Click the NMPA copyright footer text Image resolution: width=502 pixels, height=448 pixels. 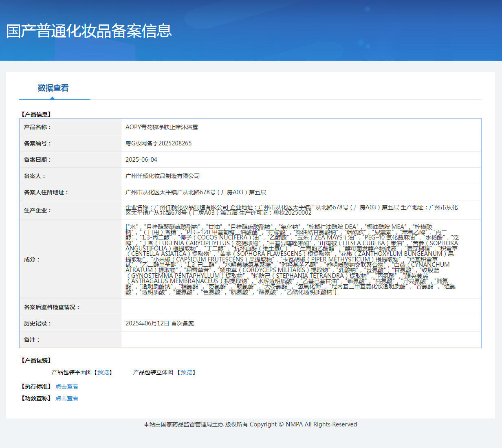tap(250, 424)
